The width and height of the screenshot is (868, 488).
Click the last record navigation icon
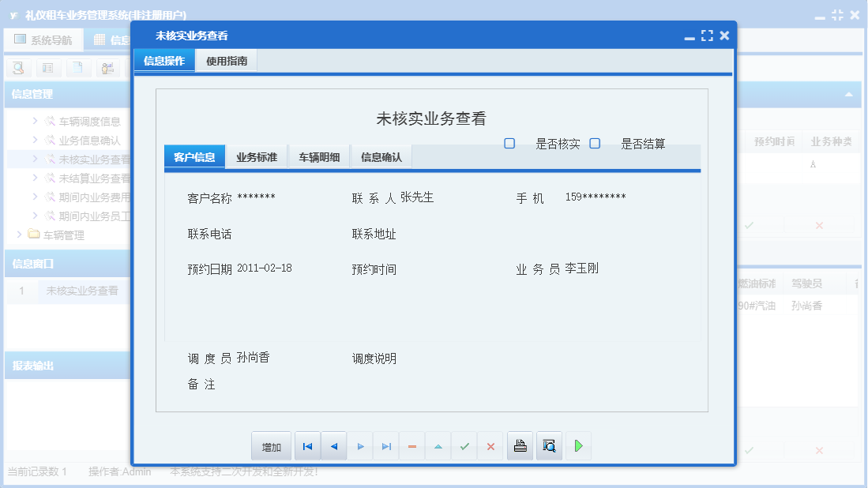coord(386,446)
